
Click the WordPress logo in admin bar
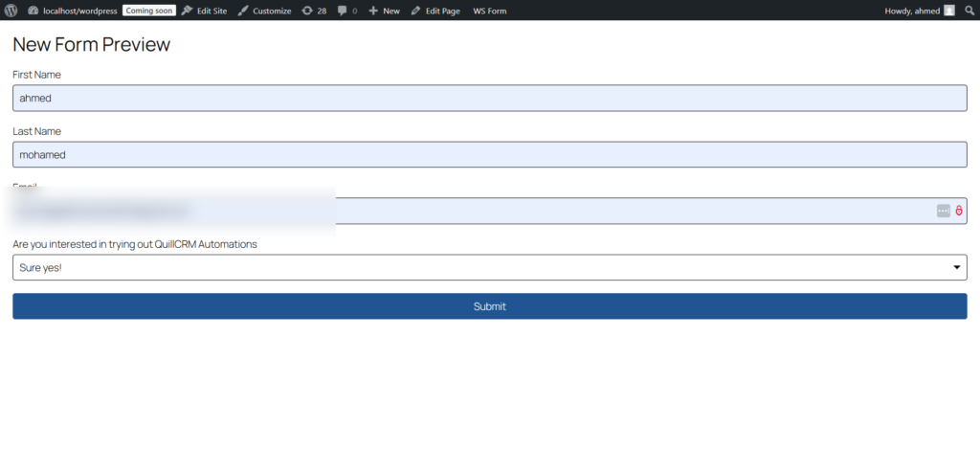(11, 11)
